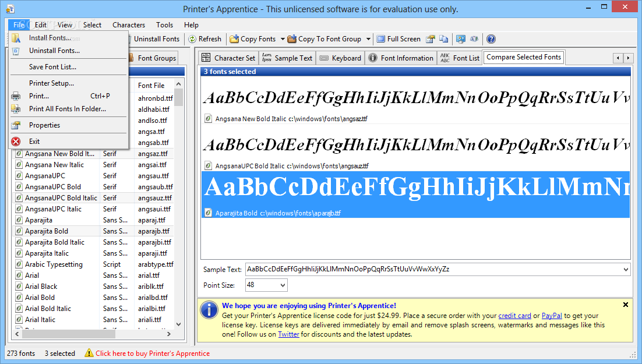The image size is (642, 364).
Task: Choose Install Fonts from File menu
Action: 68,38
